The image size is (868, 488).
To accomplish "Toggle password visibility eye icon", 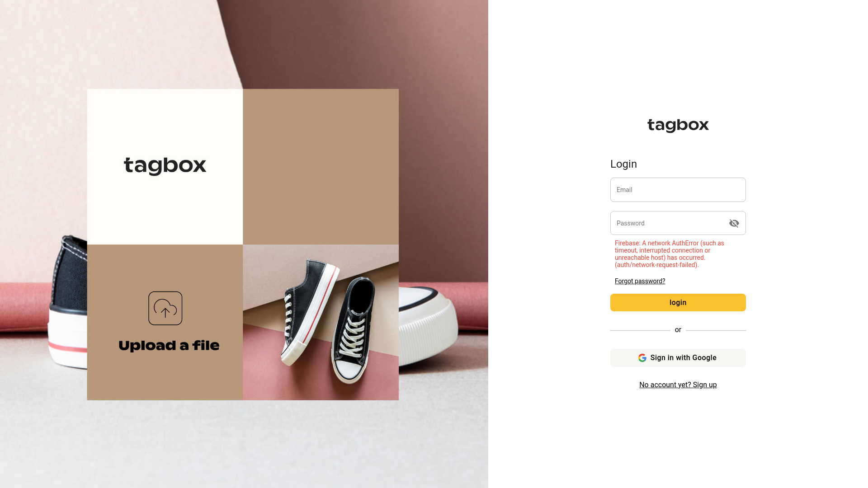I will pos(734,223).
